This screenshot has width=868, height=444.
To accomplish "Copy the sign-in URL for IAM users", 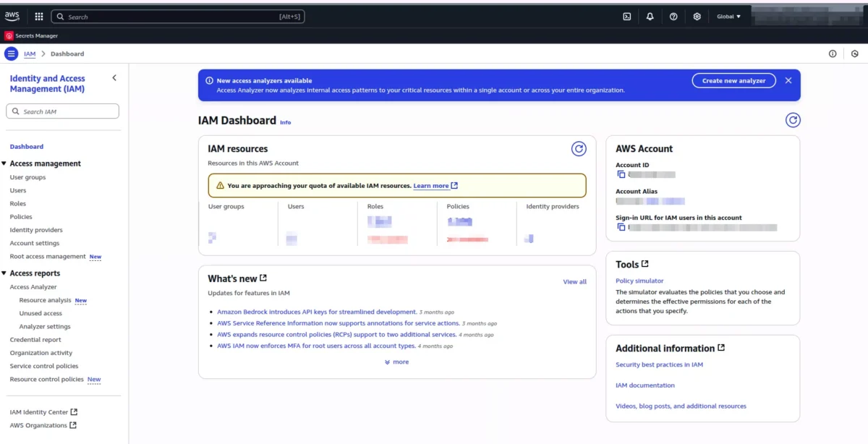I will tap(621, 227).
